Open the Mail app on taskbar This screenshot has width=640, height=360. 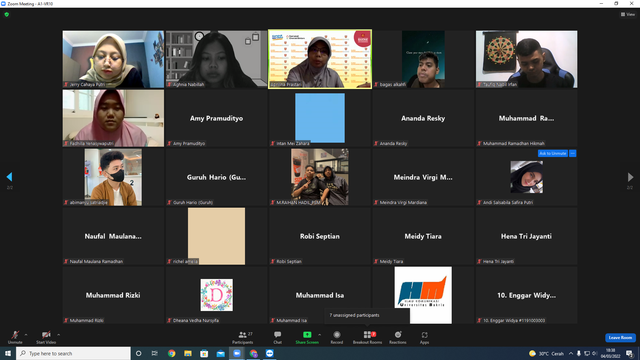(220, 353)
